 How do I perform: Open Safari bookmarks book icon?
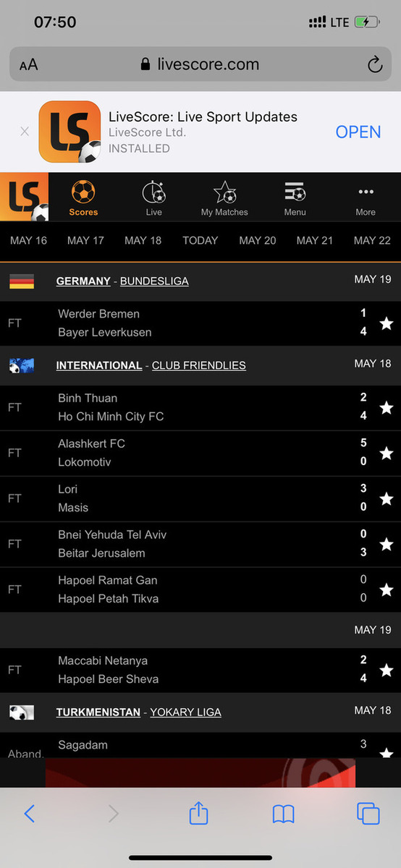pos(283,814)
